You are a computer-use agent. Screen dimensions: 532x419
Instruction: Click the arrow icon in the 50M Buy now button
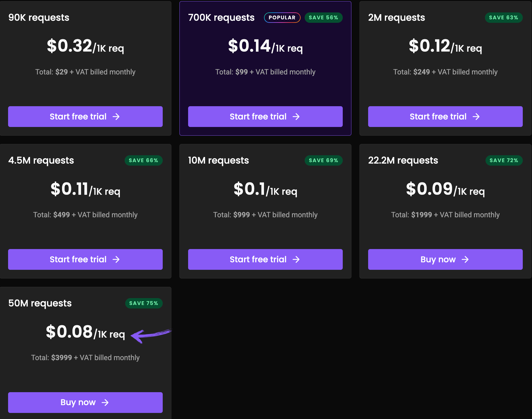105,402
